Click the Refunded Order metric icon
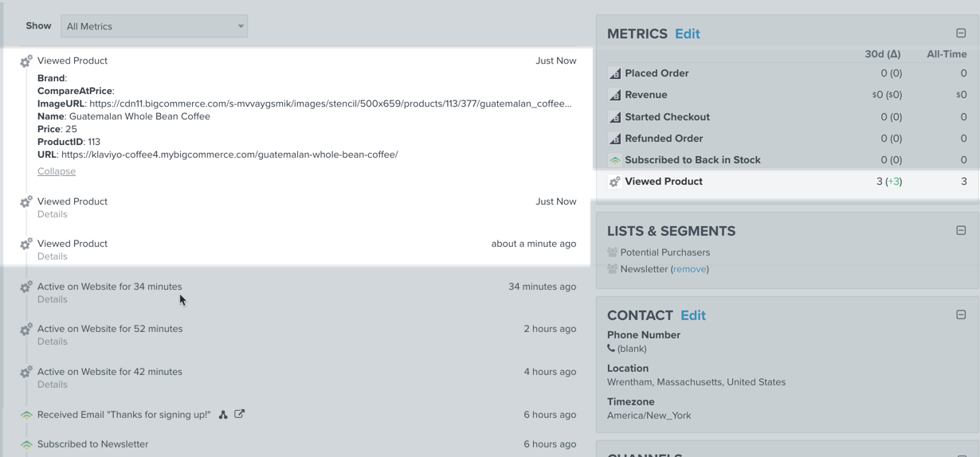 (x=614, y=139)
